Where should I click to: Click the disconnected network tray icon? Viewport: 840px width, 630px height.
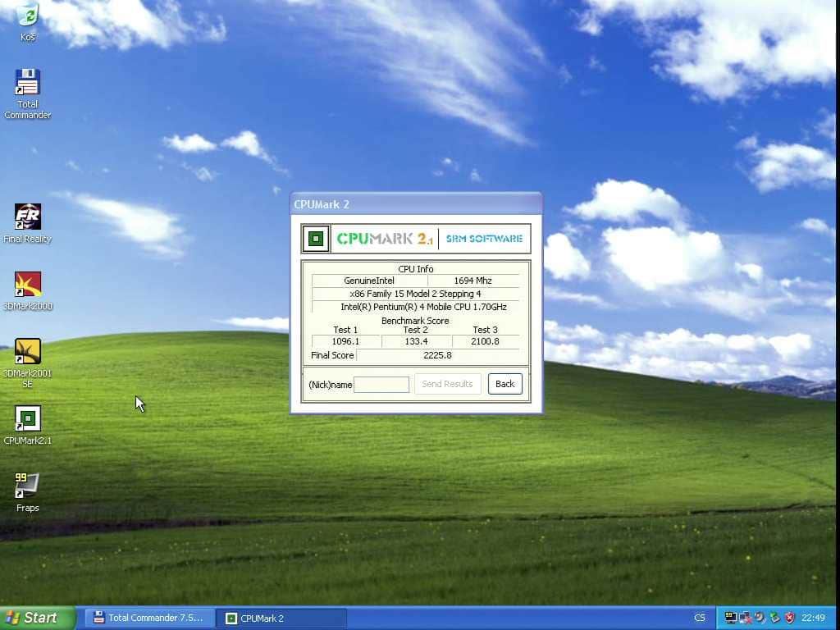click(745, 618)
